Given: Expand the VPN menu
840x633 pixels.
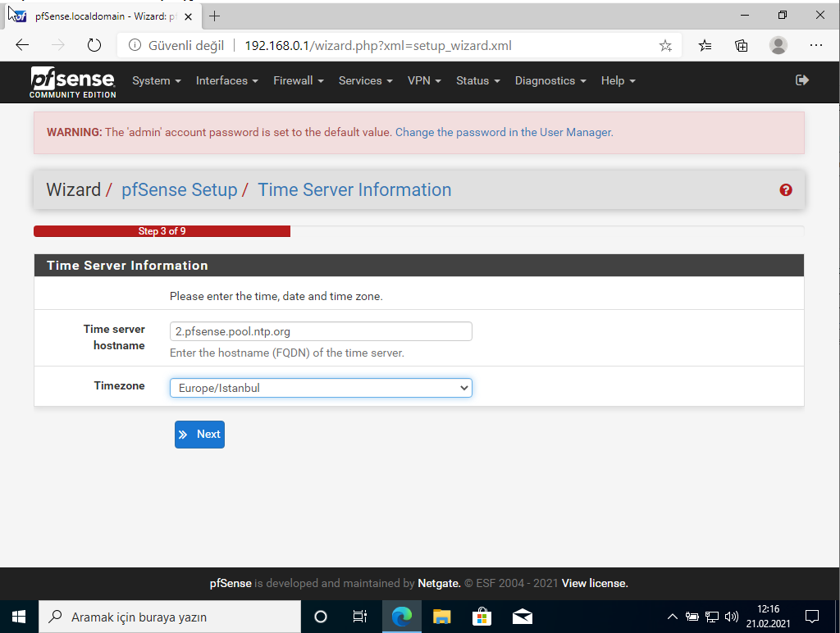Looking at the screenshot, I should [424, 81].
